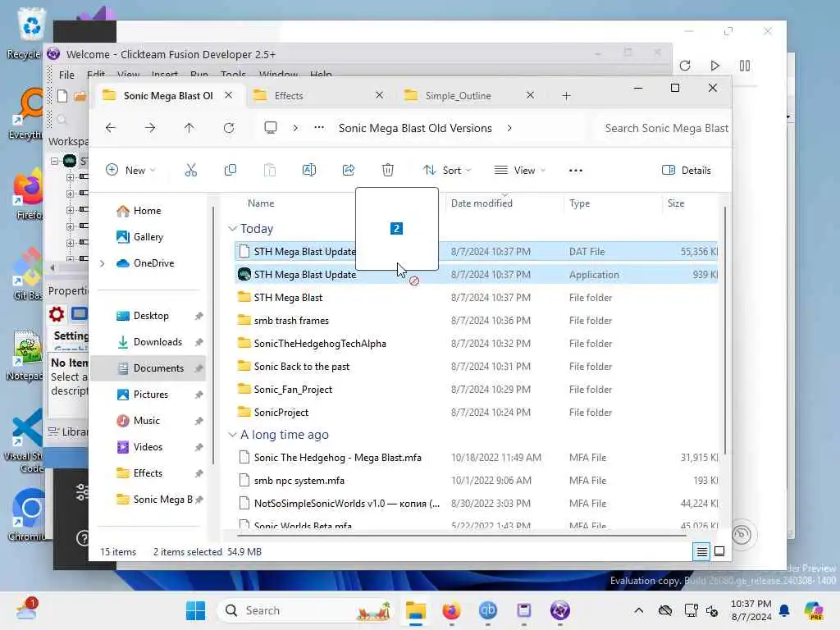Viewport: 840px width, 630px height.
Task: Open the View dropdown
Action: (519, 171)
